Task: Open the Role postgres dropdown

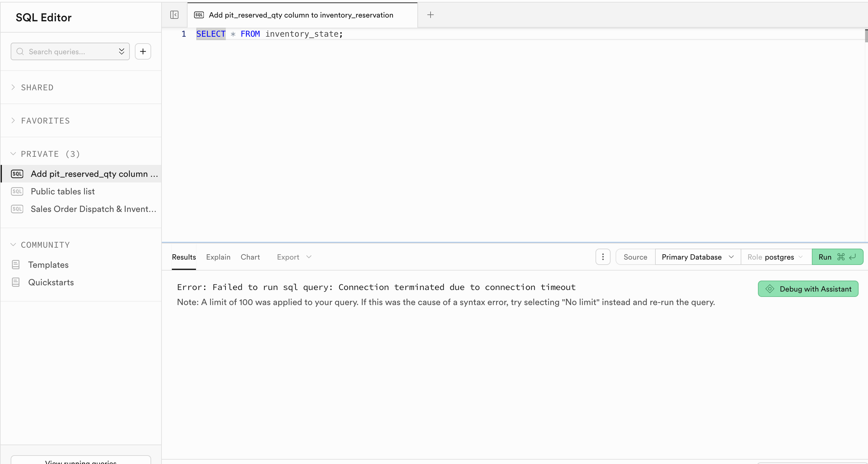Action: click(775, 257)
